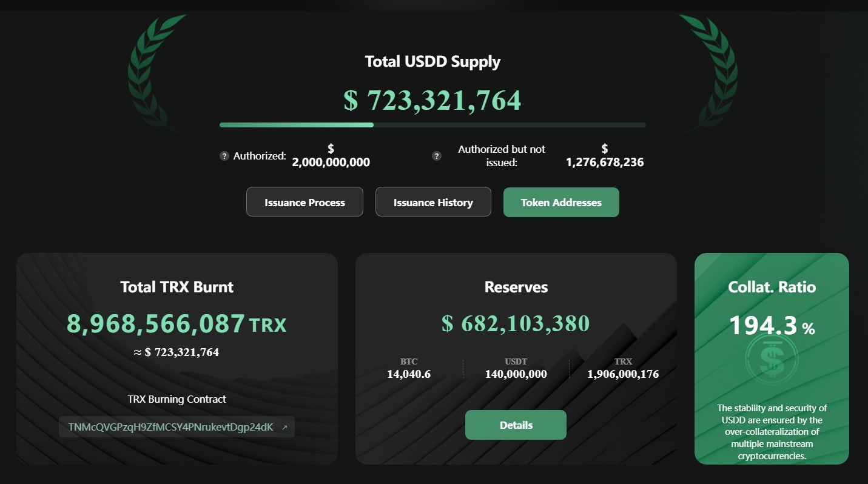
Task: Click the dollar coin icon in Collat. Ratio card
Action: 772,360
